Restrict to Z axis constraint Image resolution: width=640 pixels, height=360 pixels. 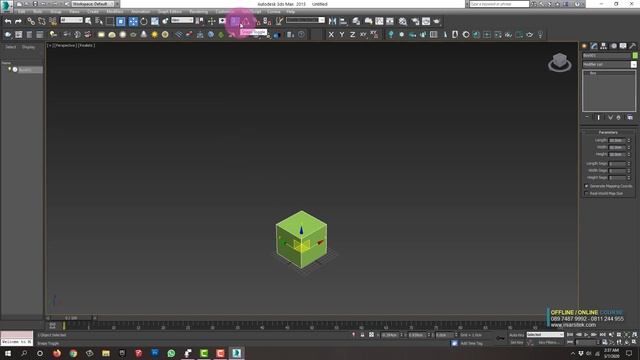[x=352, y=35]
